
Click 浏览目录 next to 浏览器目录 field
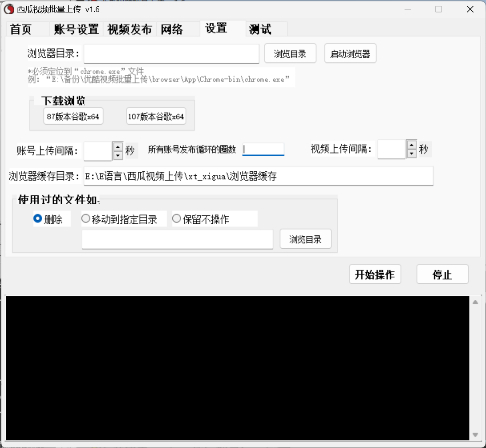point(290,54)
